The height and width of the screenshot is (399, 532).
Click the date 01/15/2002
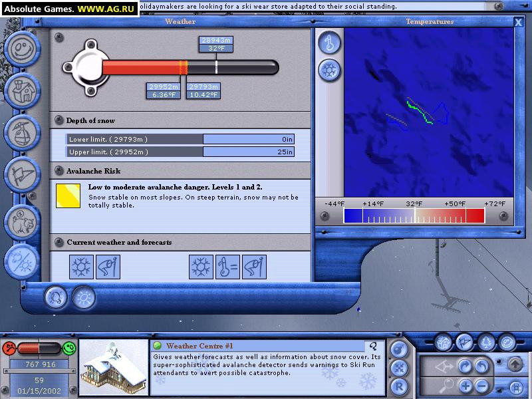[x=39, y=391]
